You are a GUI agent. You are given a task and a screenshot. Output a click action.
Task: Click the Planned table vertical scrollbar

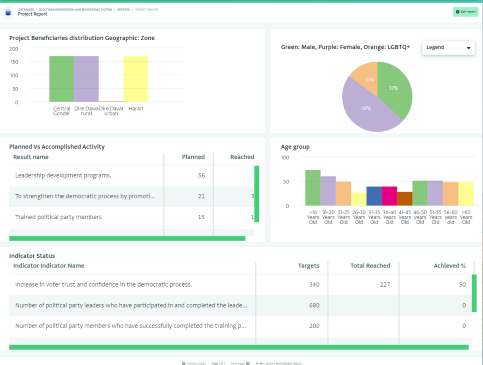(257, 194)
